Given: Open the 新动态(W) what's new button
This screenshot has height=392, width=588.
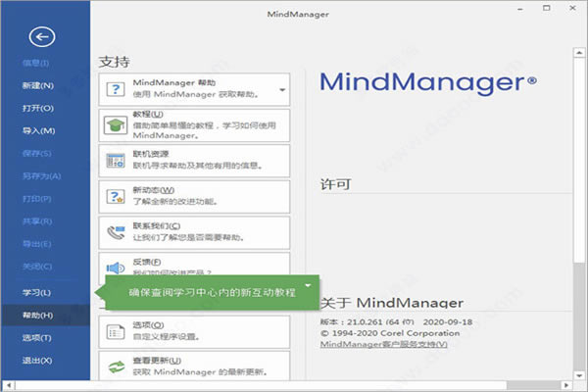Looking at the screenshot, I should 194,197.
